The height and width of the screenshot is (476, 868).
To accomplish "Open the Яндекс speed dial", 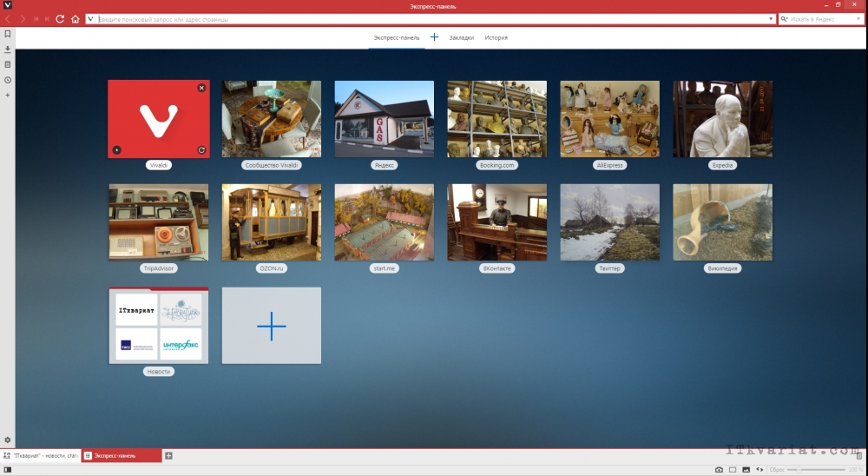I will pyautogui.click(x=385, y=119).
